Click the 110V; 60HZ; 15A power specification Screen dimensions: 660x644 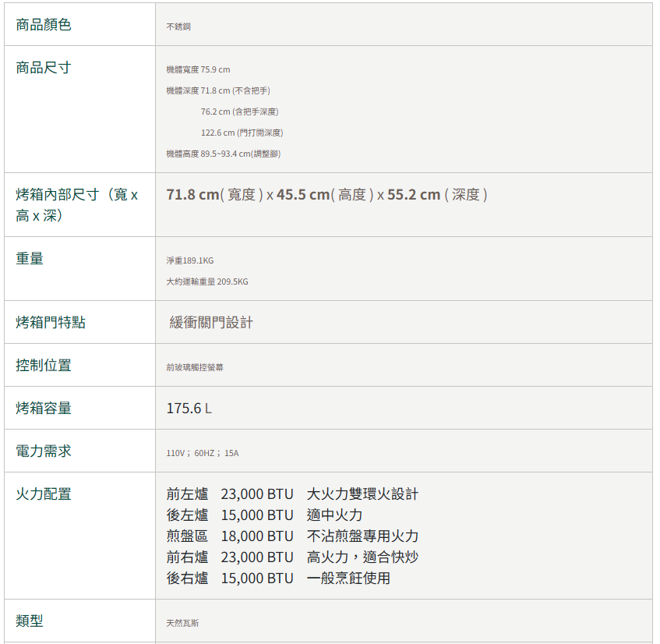[203, 453]
